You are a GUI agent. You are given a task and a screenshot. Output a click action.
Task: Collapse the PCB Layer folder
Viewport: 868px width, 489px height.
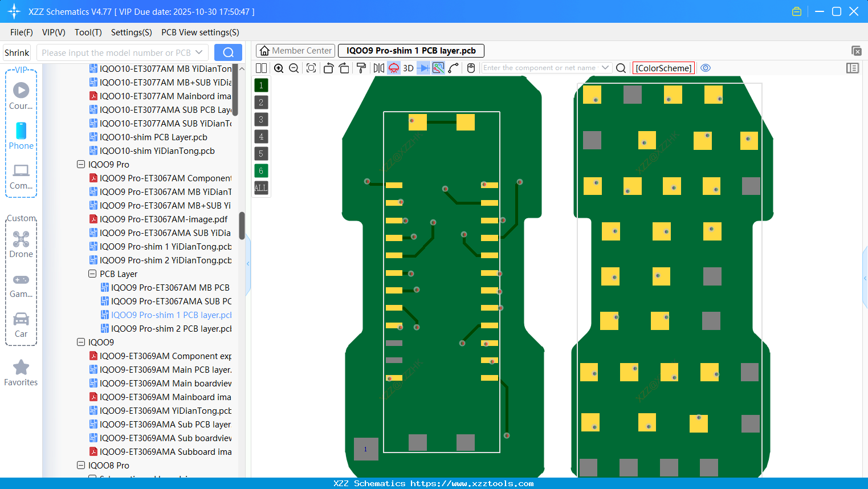92,274
